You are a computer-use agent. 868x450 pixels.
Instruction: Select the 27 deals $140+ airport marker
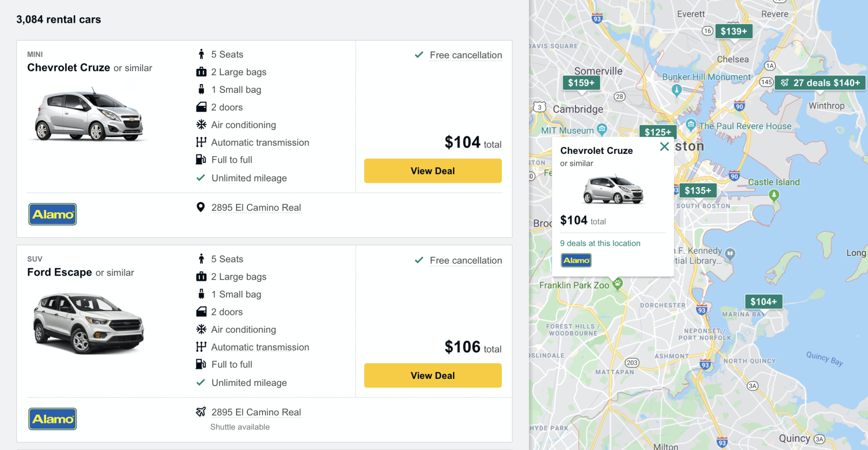(x=820, y=83)
